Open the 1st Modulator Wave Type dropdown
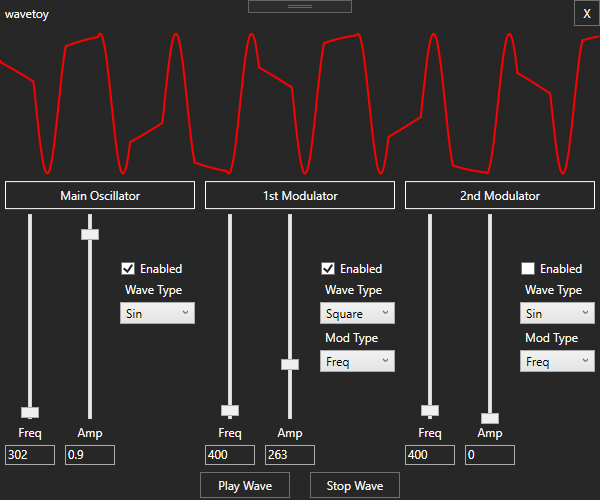 357,313
